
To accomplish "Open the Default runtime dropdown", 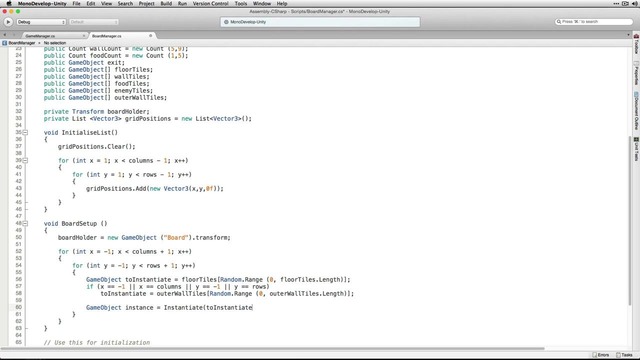I will click(x=94, y=22).
